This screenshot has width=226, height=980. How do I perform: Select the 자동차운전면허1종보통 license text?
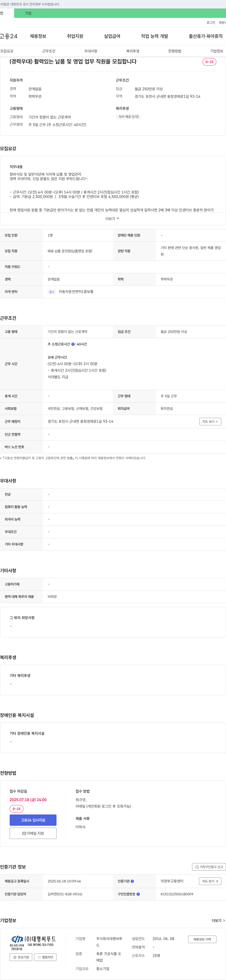[76, 292]
